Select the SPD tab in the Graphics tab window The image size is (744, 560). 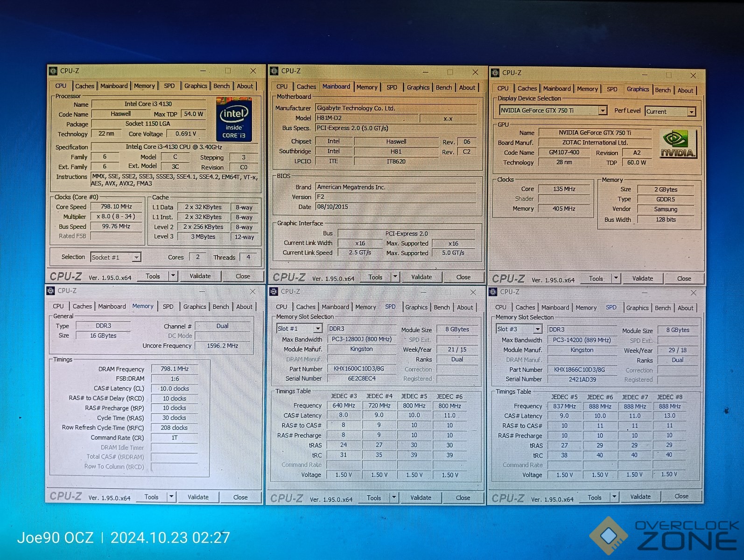612,89
